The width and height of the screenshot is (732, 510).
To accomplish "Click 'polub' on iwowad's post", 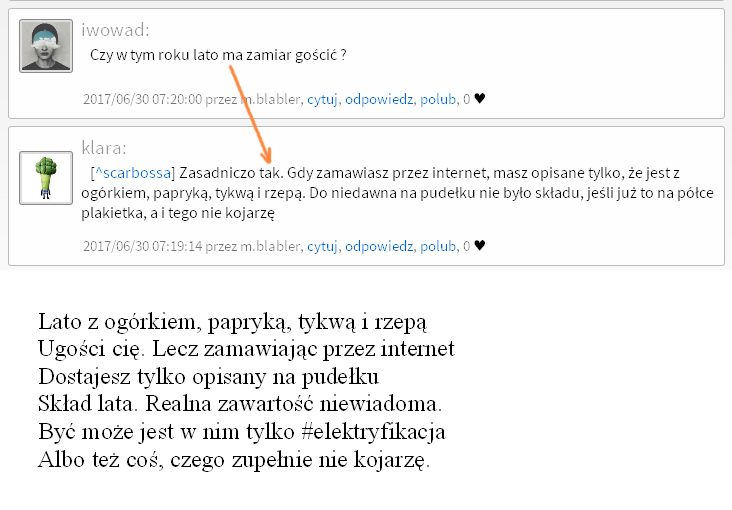I will [438, 99].
